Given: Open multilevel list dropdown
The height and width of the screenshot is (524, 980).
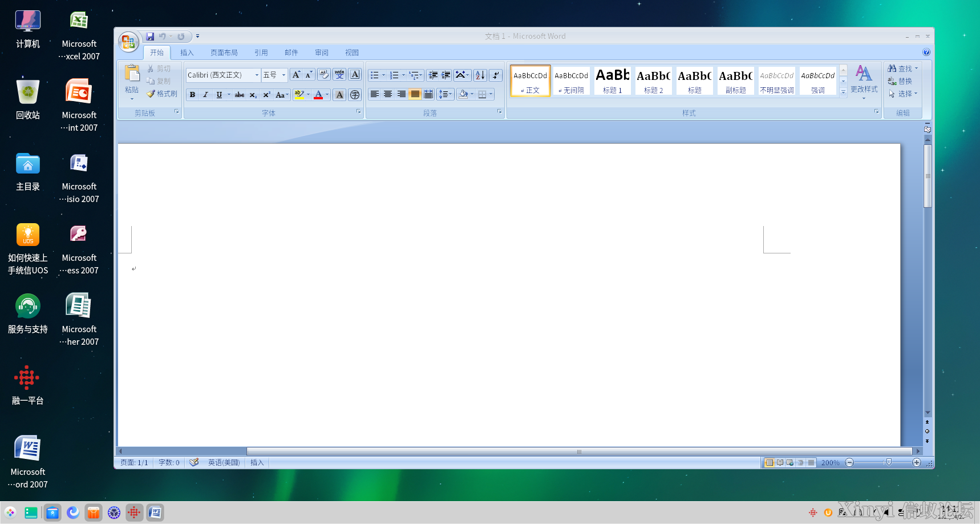Looking at the screenshot, I should (x=416, y=75).
